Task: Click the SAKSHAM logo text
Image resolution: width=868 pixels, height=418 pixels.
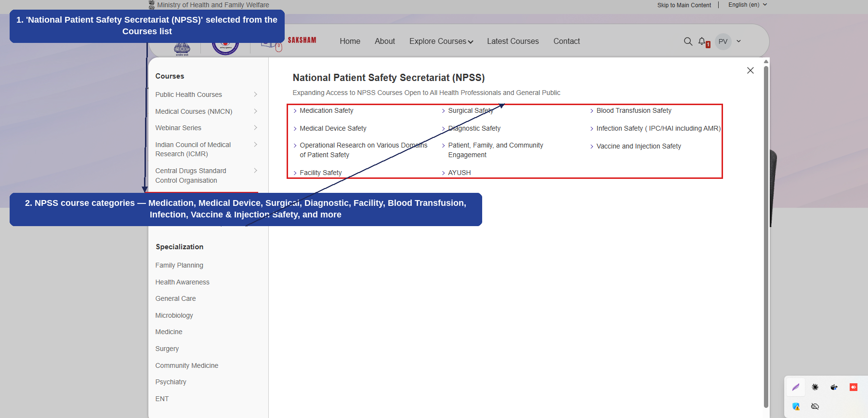Action: 302,40
